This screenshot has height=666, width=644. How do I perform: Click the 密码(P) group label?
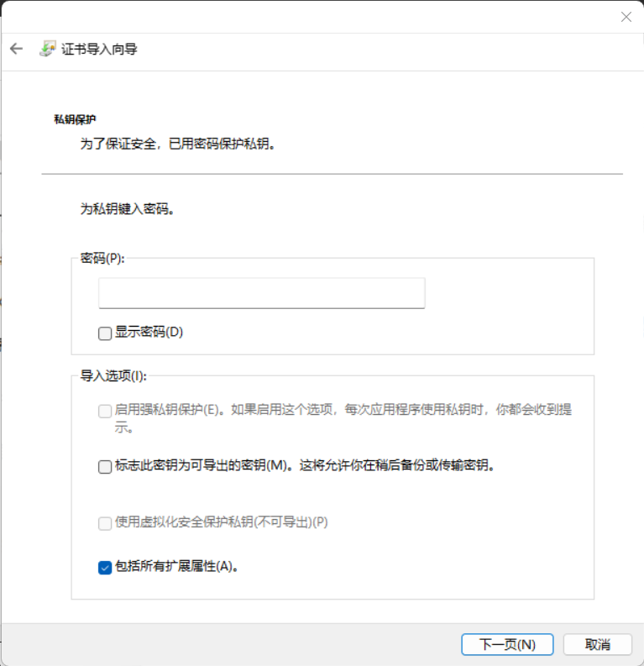[102, 259]
